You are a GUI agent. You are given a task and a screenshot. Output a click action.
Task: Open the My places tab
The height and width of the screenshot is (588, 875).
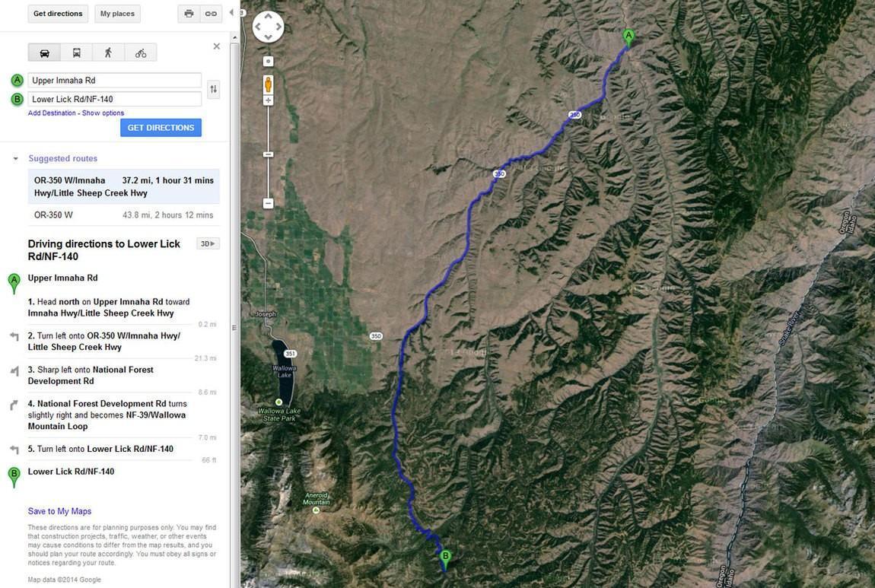(x=117, y=14)
